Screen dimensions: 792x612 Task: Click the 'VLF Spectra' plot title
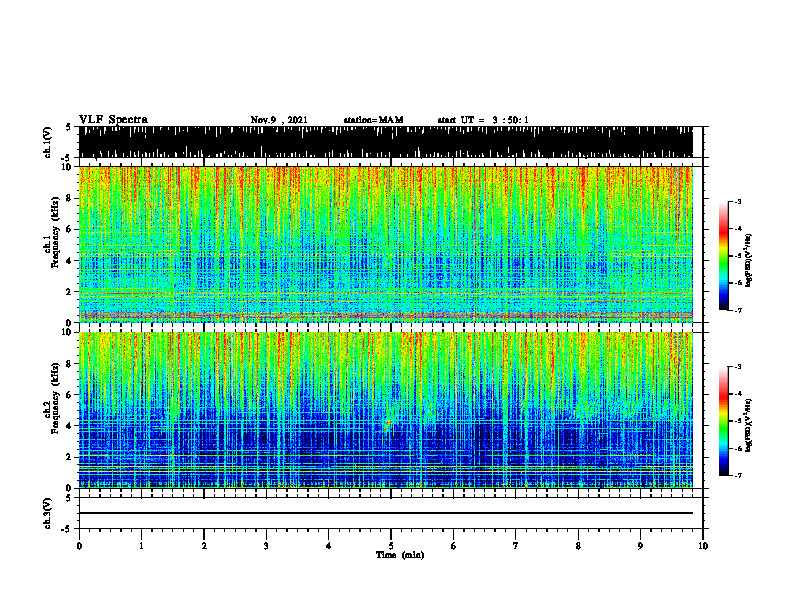point(113,120)
